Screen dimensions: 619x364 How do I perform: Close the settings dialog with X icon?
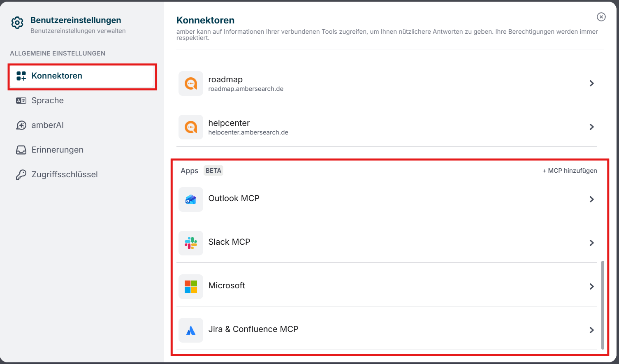pyautogui.click(x=601, y=17)
